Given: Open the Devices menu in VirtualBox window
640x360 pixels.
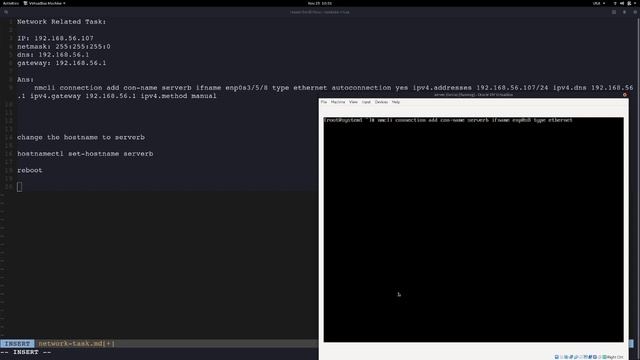Looking at the screenshot, I should coord(381,102).
